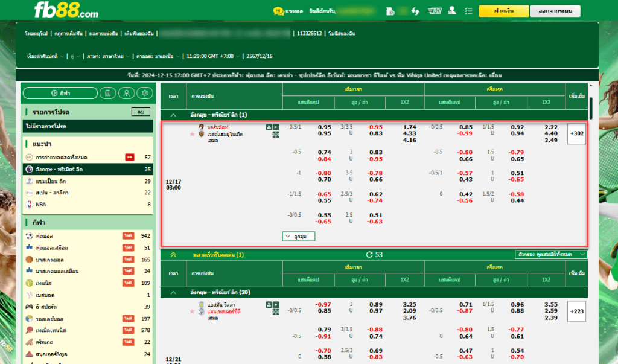
Task: Click the e-sports gamepad icon
Action: tap(29, 307)
